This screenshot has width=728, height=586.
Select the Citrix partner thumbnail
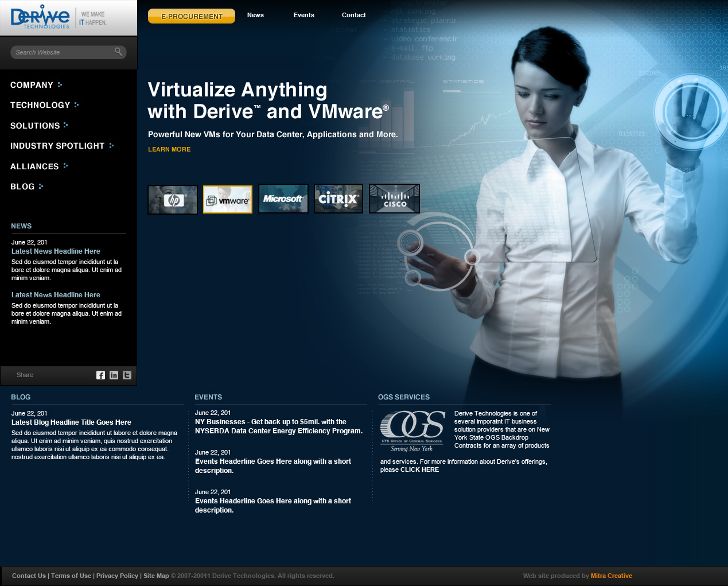[338, 199]
